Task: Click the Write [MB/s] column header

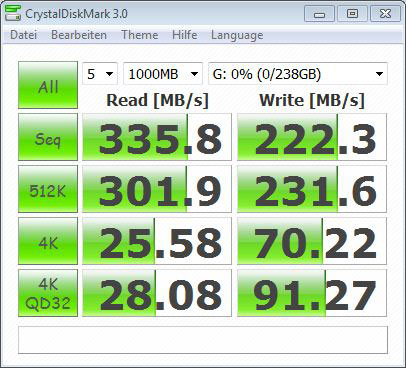Action: click(312, 100)
